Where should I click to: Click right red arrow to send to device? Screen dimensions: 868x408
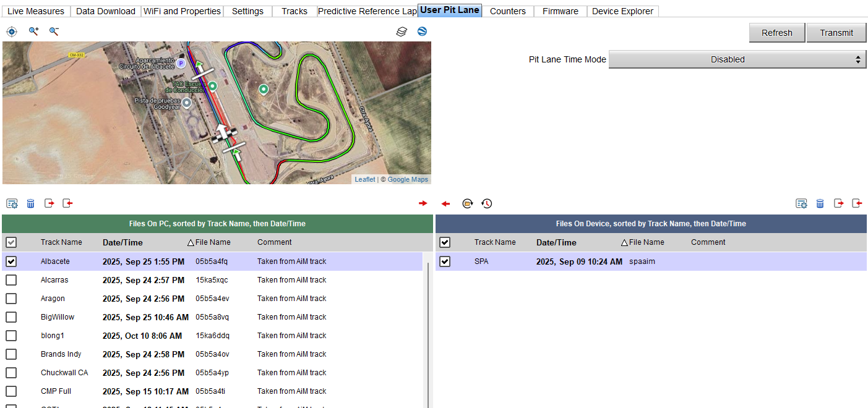click(x=423, y=203)
